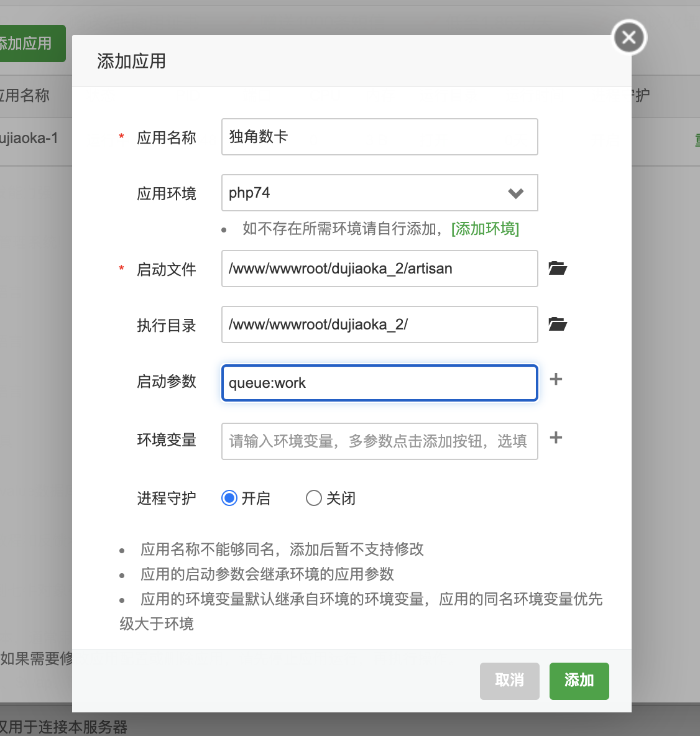This screenshot has height=736, width=700.
Task: Click the empty 环境变量 input box
Action: coord(379,441)
